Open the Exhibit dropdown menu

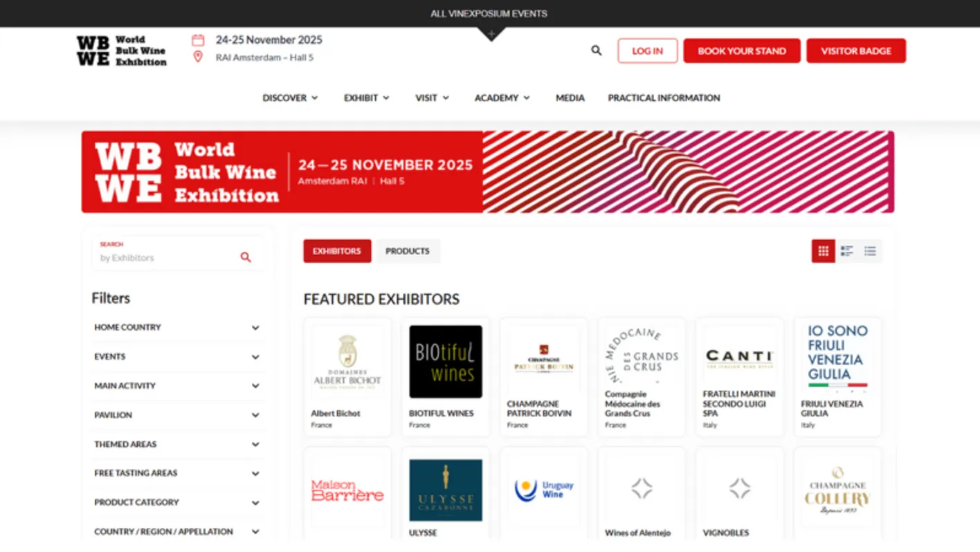point(367,98)
